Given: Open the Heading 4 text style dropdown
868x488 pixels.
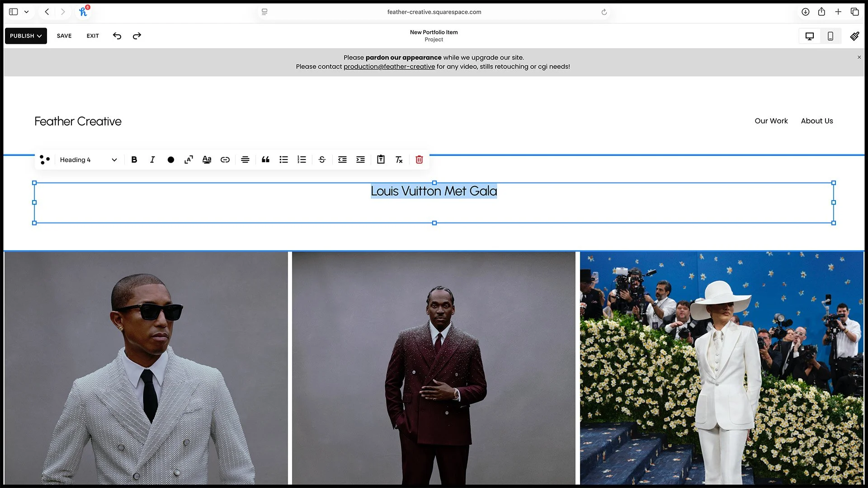Looking at the screenshot, I should [88, 160].
